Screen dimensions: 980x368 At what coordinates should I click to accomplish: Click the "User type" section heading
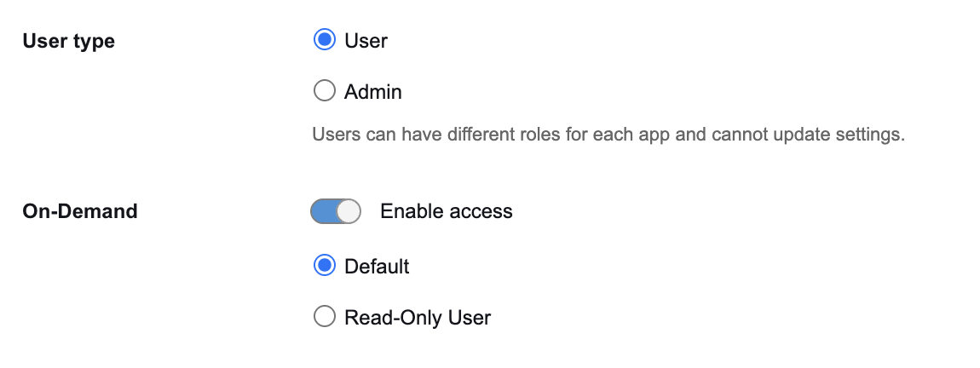point(69,41)
